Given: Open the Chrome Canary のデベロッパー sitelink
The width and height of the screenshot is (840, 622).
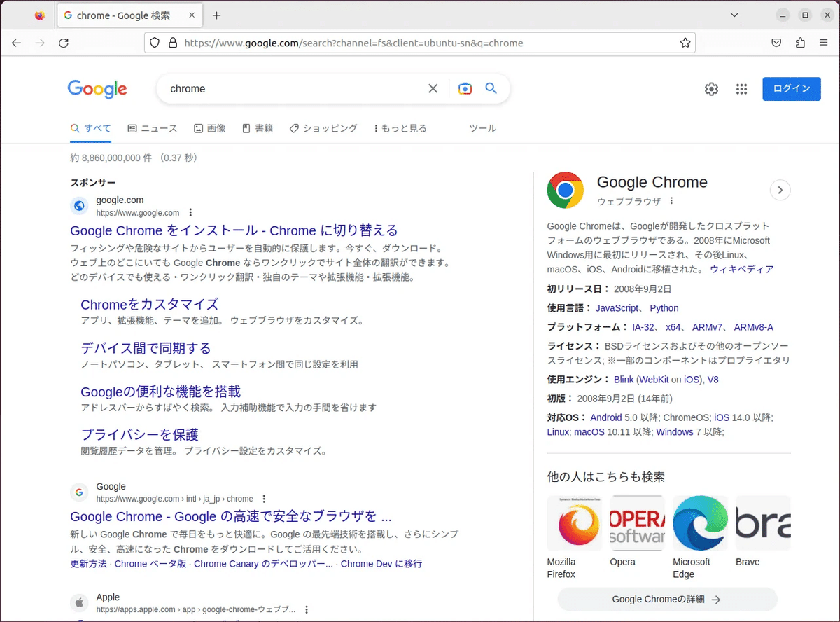Looking at the screenshot, I should coord(263,564).
